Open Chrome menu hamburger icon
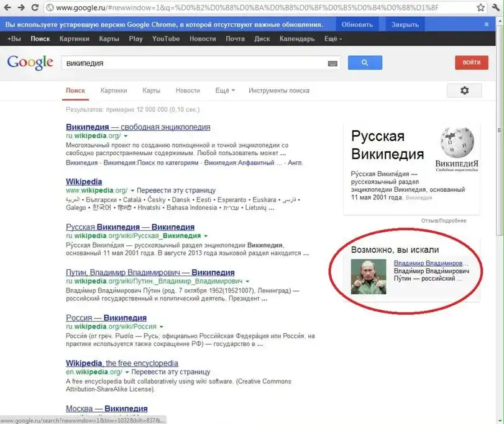Screen dimensions: 504x424 click(495, 7)
